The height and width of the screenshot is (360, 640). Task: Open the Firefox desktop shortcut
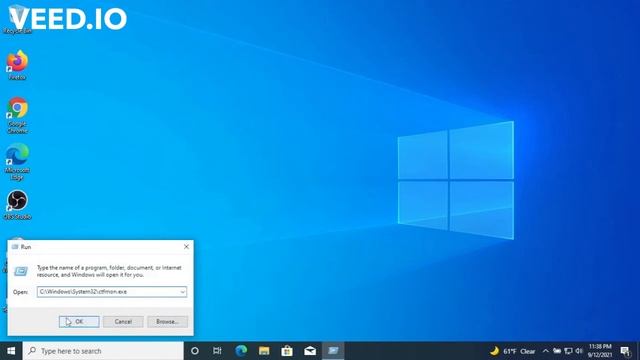coord(17,64)
